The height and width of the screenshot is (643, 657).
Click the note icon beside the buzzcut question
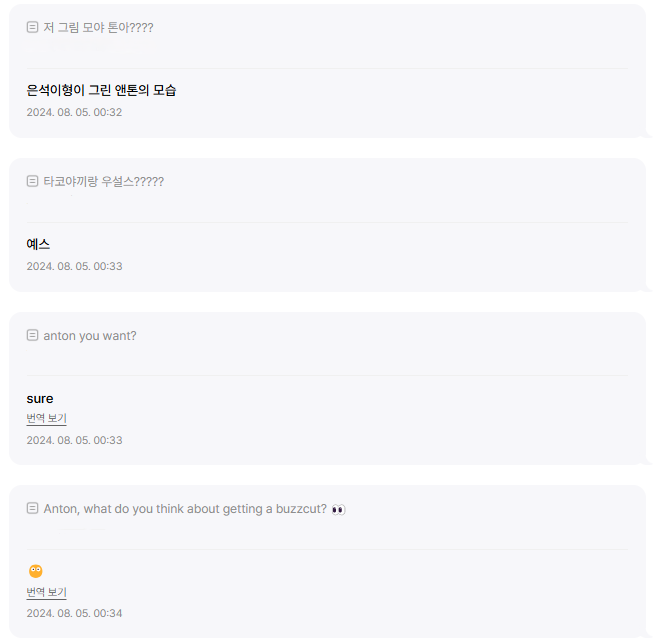[x=32, y=508]
